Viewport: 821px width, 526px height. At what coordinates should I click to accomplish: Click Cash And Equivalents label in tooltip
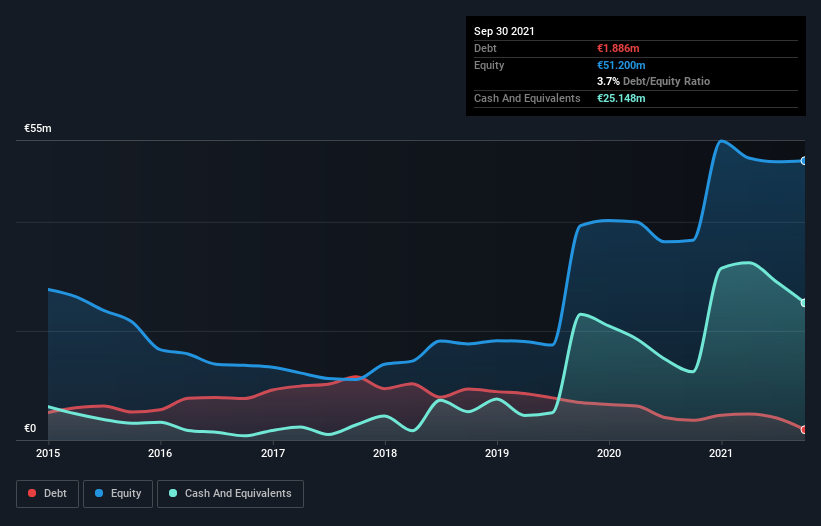click(527, 98)
